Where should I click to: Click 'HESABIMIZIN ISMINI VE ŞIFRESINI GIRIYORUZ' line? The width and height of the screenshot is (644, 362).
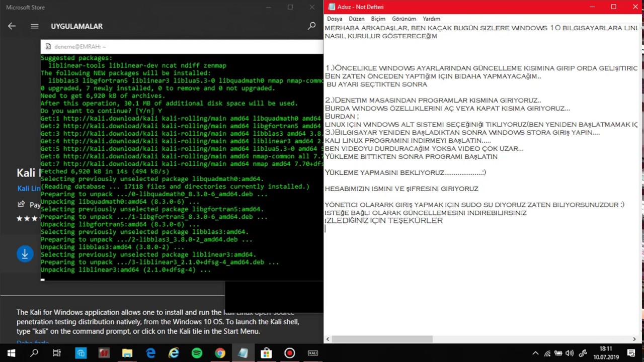pos(401,189)
